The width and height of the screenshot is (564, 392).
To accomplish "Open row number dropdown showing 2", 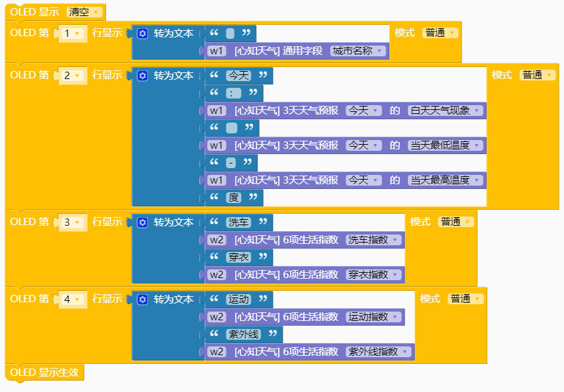I will tap(72, 76).
